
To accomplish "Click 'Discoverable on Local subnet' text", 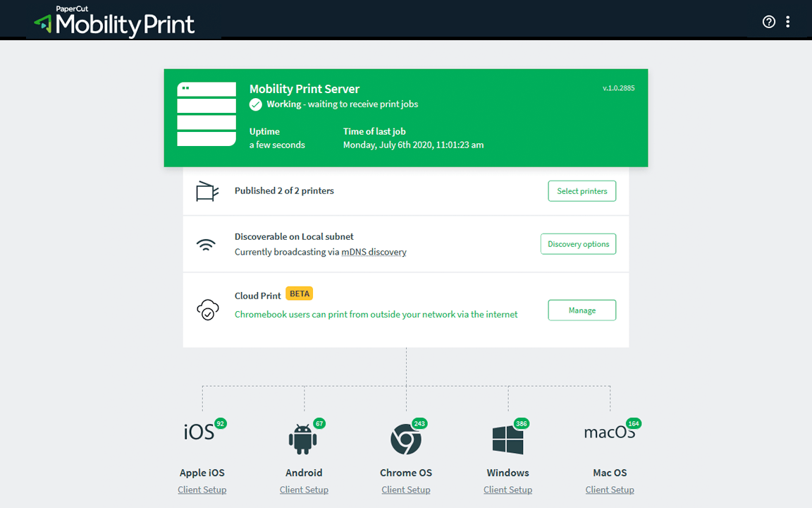I will pos(294,236).
